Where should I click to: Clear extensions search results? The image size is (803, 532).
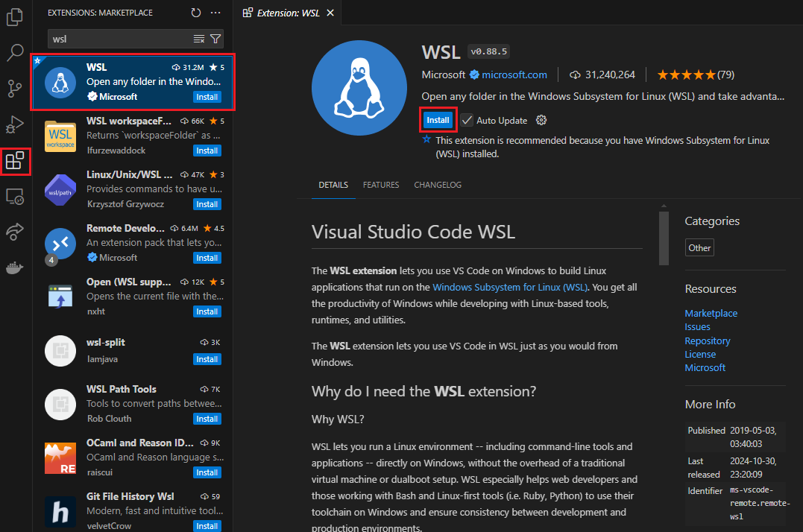click(199, 39)
